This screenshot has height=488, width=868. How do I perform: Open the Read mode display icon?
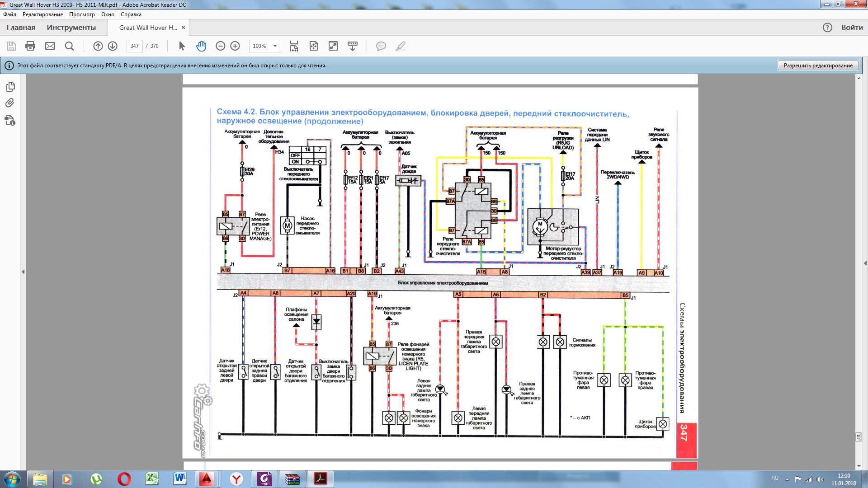[x=353, y=46]
